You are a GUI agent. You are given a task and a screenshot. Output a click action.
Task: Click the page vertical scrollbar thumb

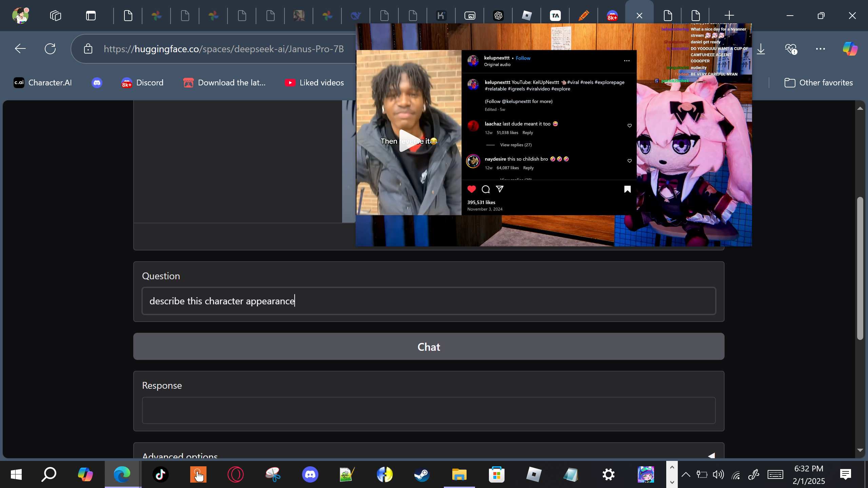coord(860,268)
